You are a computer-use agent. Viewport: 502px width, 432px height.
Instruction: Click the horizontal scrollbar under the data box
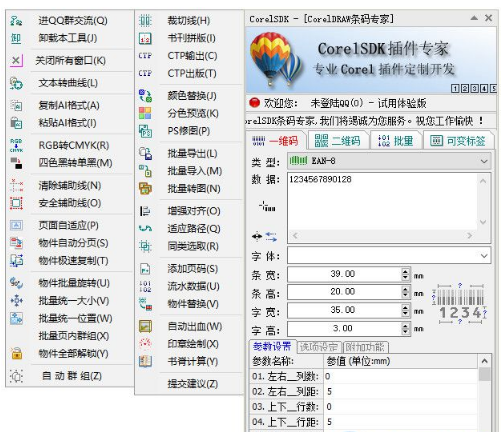tap(383, 236)
